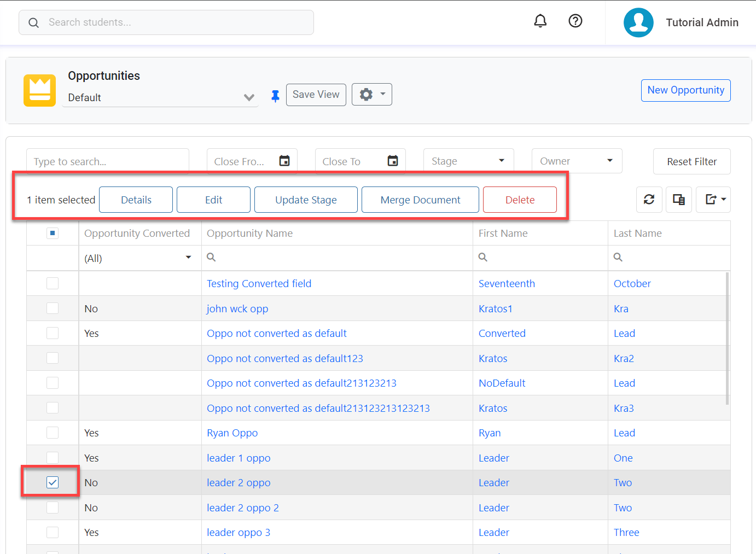This screenshot has width=756, height=554.
Task: Open Opportunity Converted (All) filter
Action: coord(139,258)
